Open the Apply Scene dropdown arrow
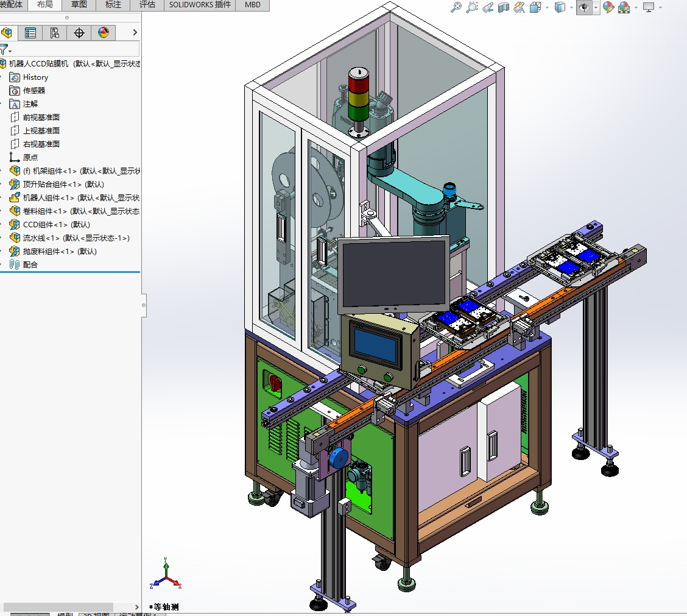 [636, 7]
